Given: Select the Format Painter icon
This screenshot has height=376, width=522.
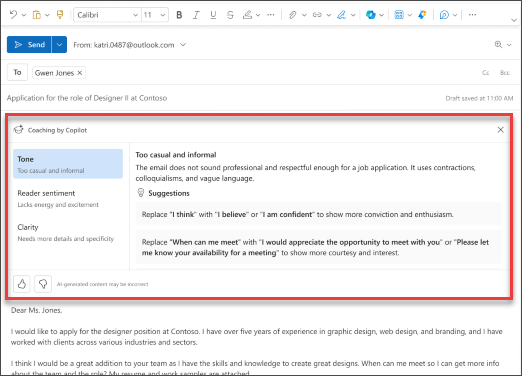Looking at the screenshot, I should point(60,15).
